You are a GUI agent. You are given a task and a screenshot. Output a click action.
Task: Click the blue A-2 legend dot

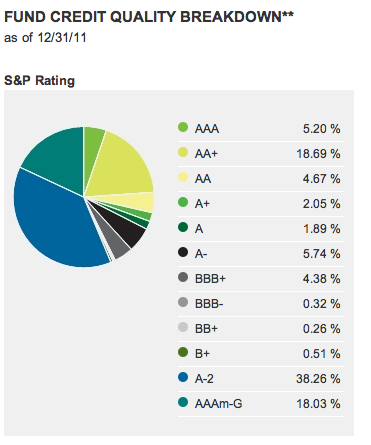click(x=183, y=377)
